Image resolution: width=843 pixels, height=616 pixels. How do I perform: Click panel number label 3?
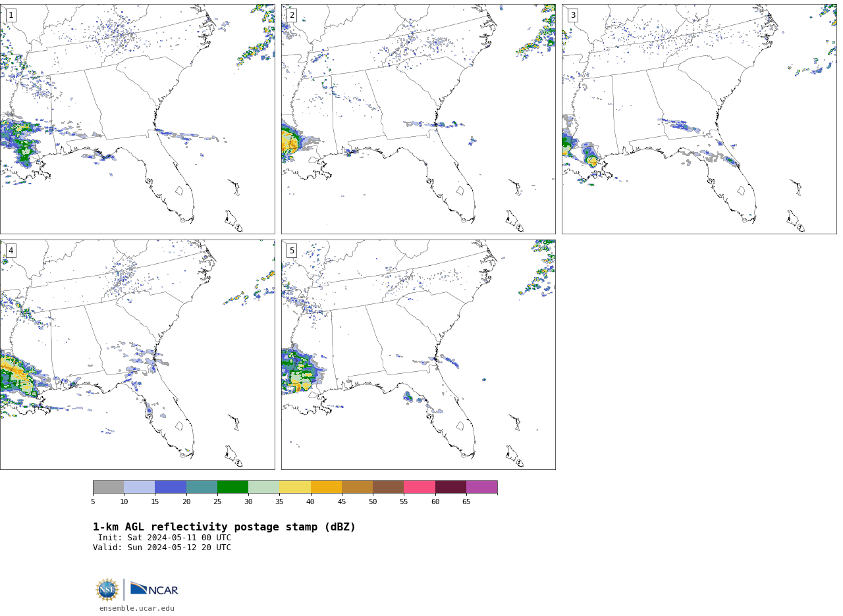click(x=572, y=15)
